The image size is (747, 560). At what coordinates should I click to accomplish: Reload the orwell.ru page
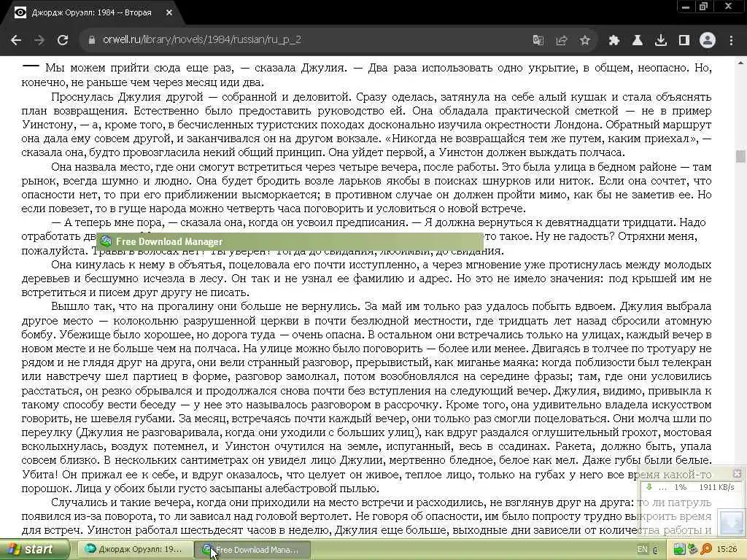63,40
